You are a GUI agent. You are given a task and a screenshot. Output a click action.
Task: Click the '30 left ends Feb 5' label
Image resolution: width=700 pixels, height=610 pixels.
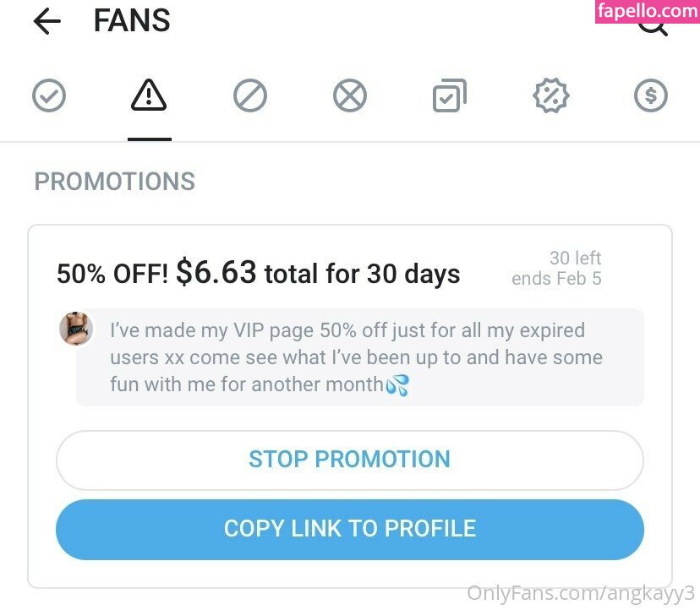(556, 268)
